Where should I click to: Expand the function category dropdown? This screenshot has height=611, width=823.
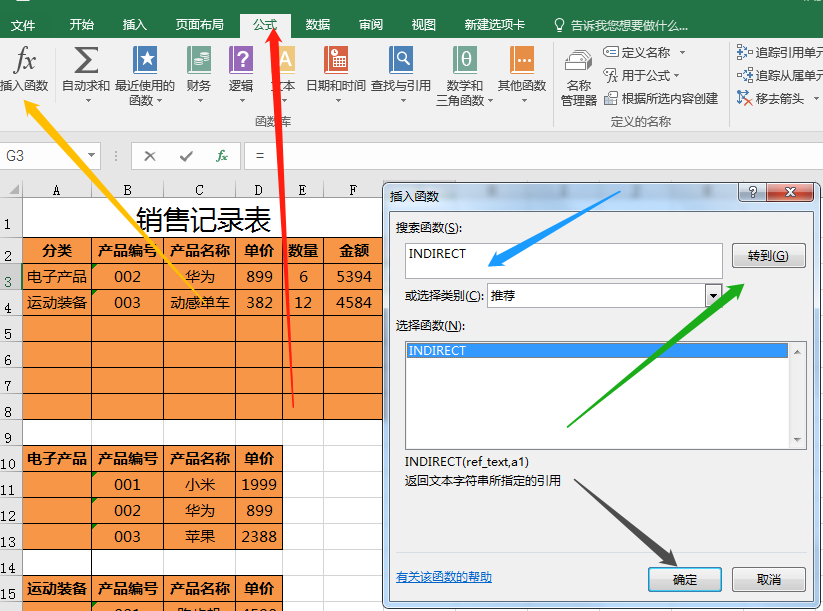[x=713, y=295]
